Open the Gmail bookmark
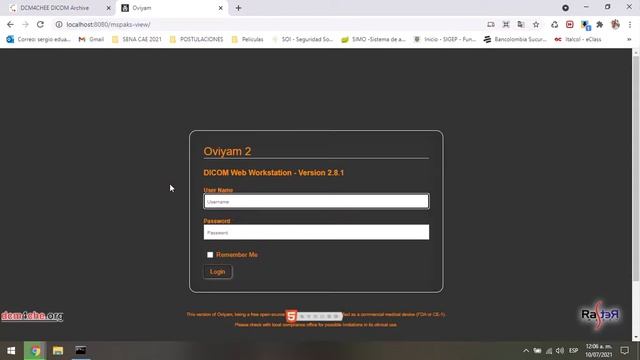Image resolution: width=640 pixels, height=360 pixels. click(91, 39)
